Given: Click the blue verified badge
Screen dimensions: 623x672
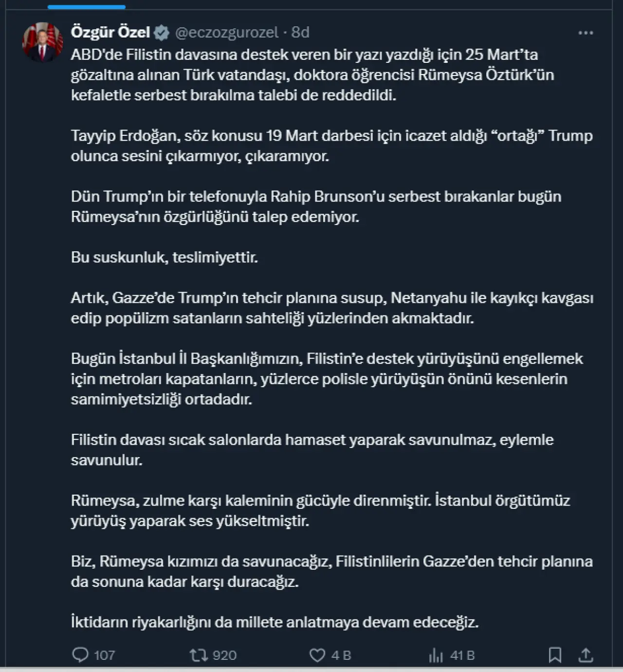Looking at the screenshot, I should coord(162,33).
